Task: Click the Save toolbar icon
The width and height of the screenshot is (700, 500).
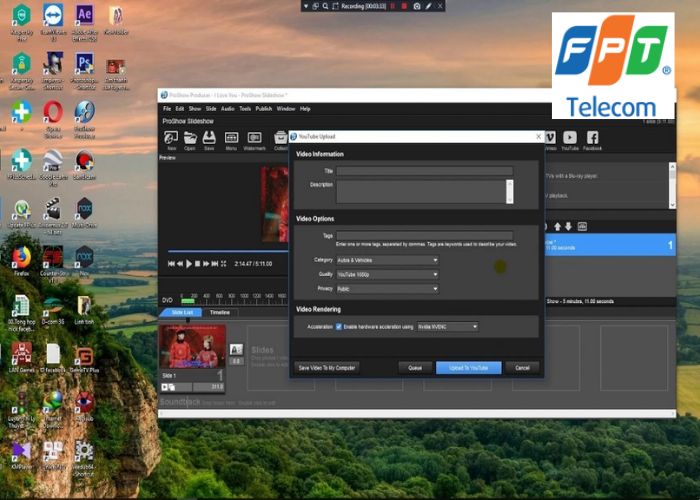Action: point(209,138)
